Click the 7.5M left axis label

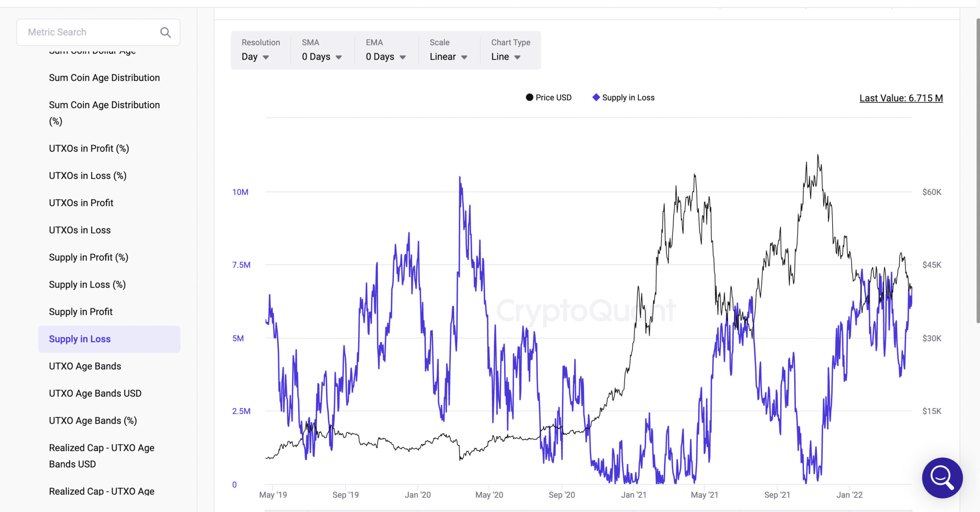coord(241,265)
